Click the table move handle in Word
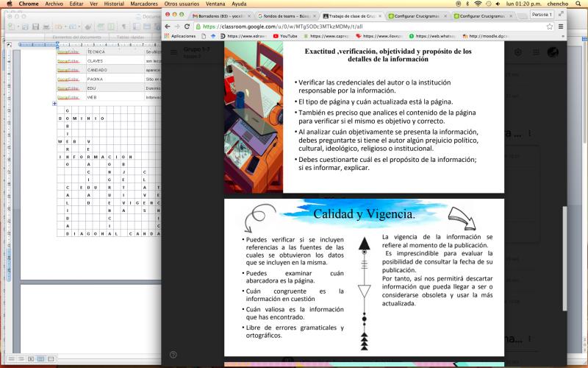This screenshot has height=368, width=588. (54, 103)
